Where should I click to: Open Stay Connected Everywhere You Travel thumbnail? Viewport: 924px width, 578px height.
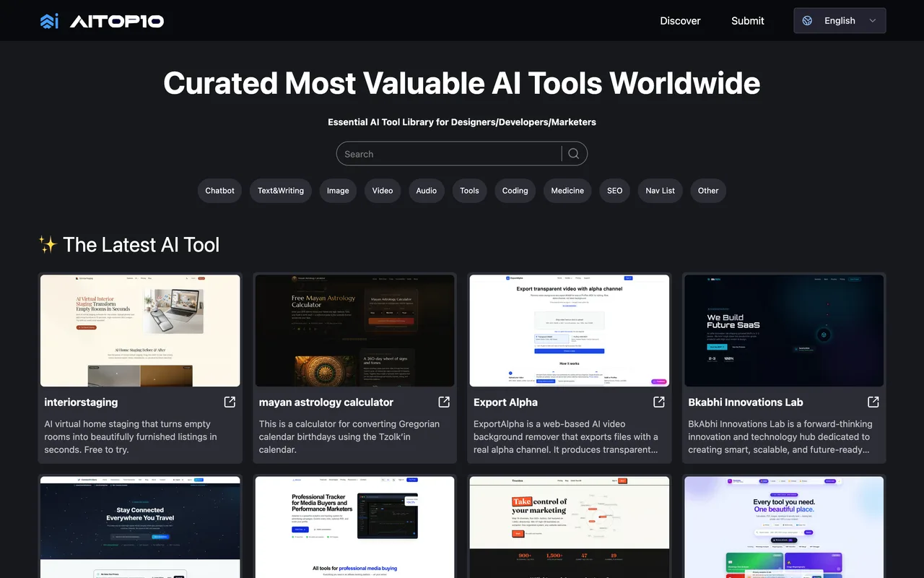click(x=140, y=527)
